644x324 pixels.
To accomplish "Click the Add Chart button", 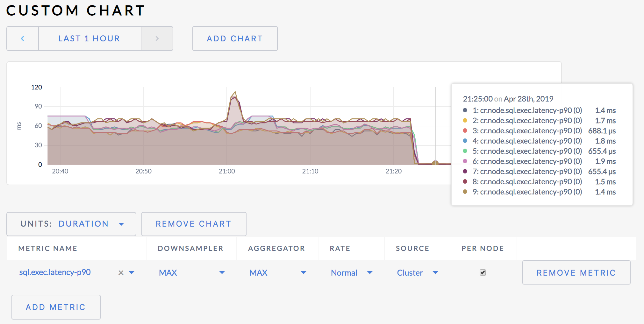I will (234, 38).
